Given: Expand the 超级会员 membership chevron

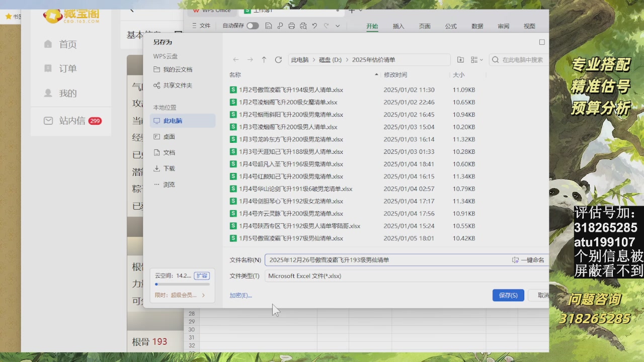Looking at the screenshot, I should click(203, 296).
